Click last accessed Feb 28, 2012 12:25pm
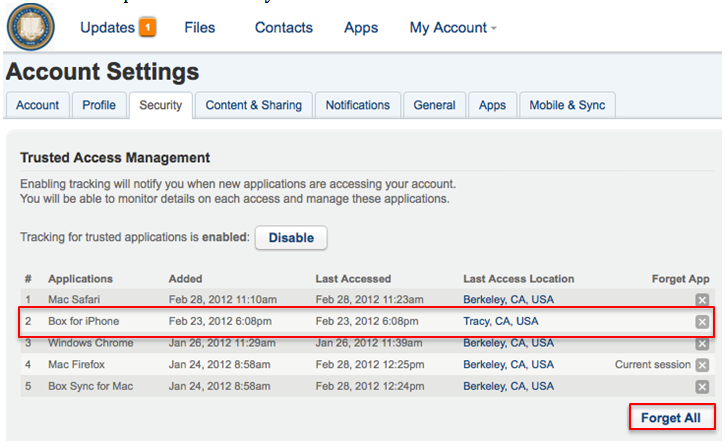The height and width of the screenshot is (444, 727). (370, 365)
